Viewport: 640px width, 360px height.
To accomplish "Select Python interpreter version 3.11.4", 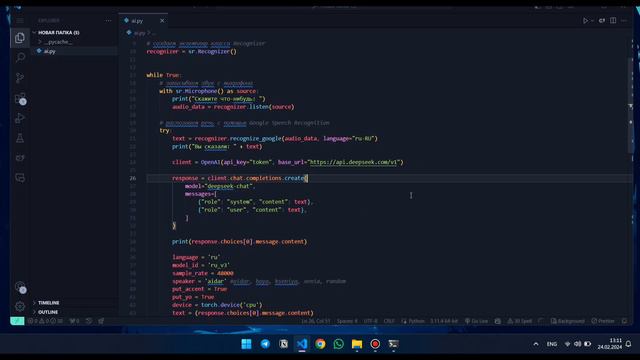I will (444, 321).
